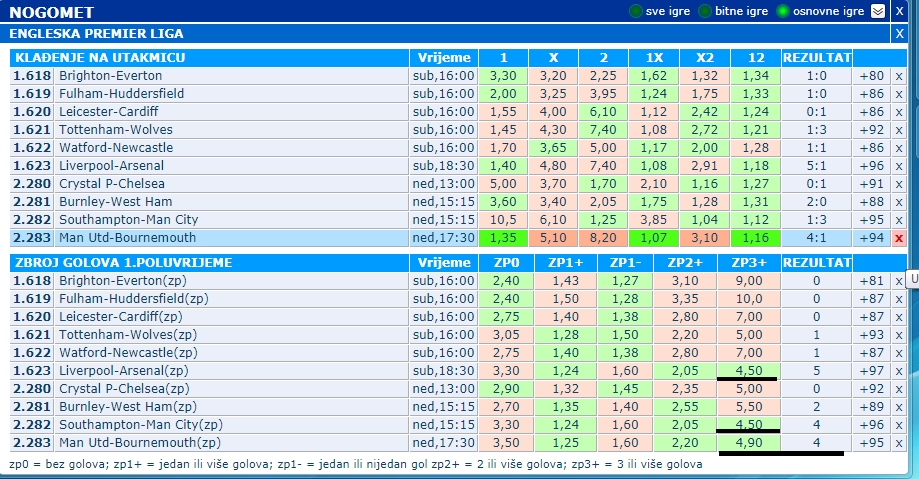Pick ZP1+ odds 1,50 for Fulham-Huddersfield(zp)
Viewport: 919px width, 479px height.
tap(565, 298)
